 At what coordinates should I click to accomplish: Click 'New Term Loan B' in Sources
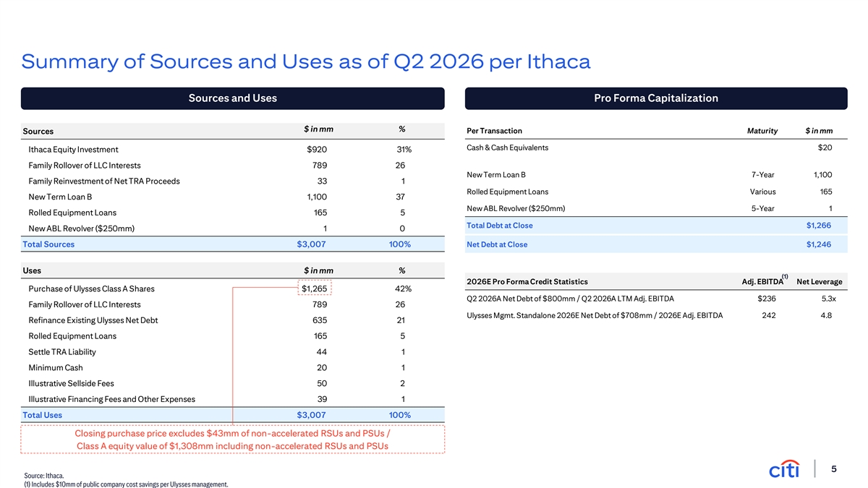[x=60, y=197]
